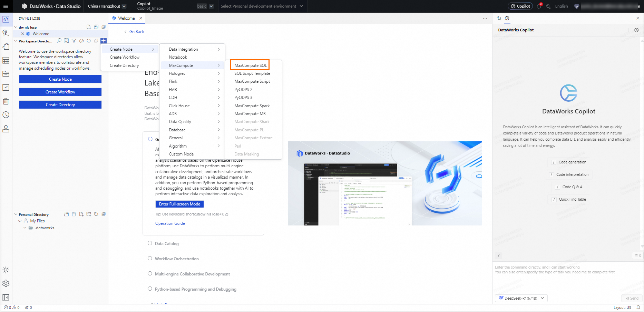This screenshot has height=312, width=644.
Task: Click new folder icon in Personal Directory toolbar
Action: coord(89,214)
